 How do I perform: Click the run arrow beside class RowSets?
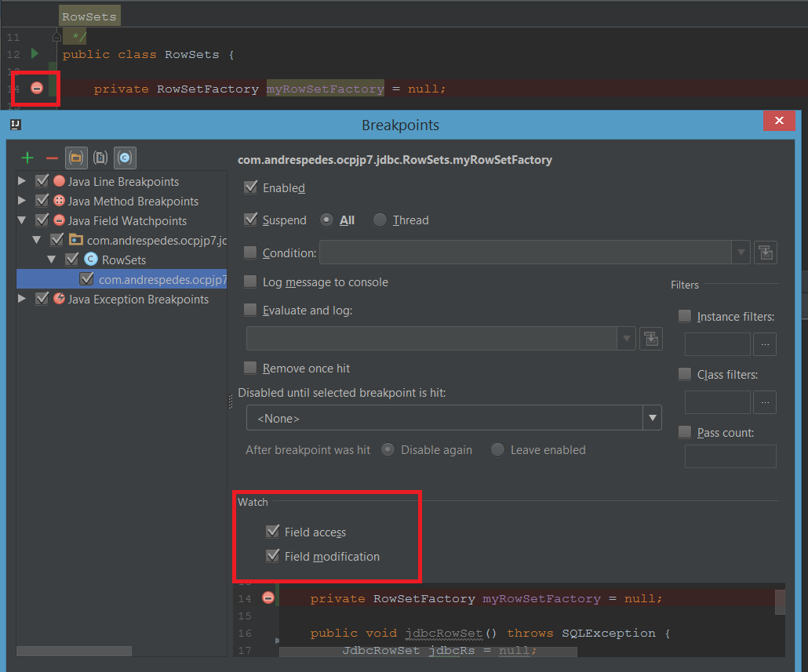click(35, 53)
